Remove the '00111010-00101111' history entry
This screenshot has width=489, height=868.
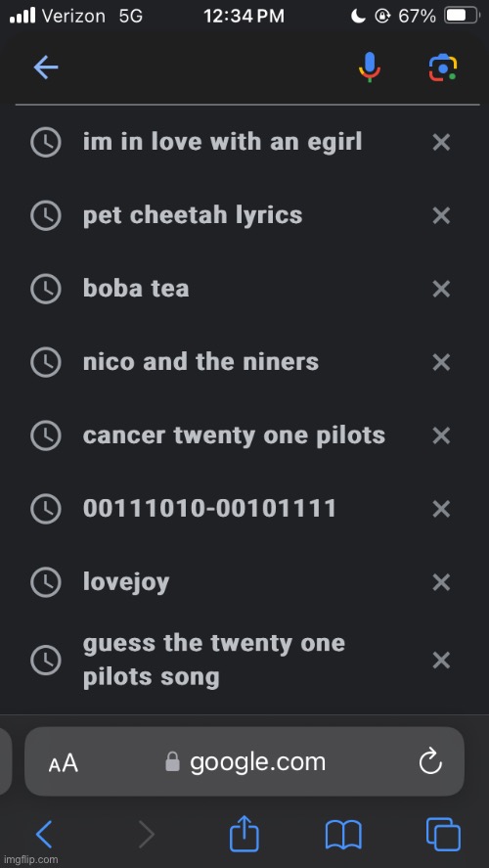[x=441, y=509]
